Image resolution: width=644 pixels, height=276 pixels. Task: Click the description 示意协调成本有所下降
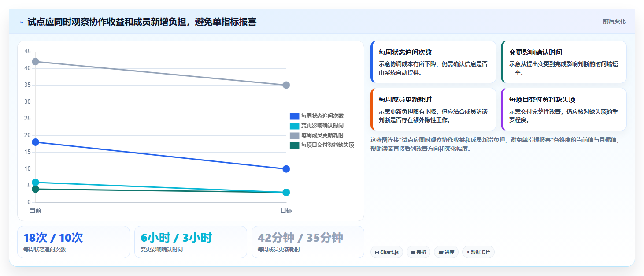pyautogui.click(x=433, y=68)
